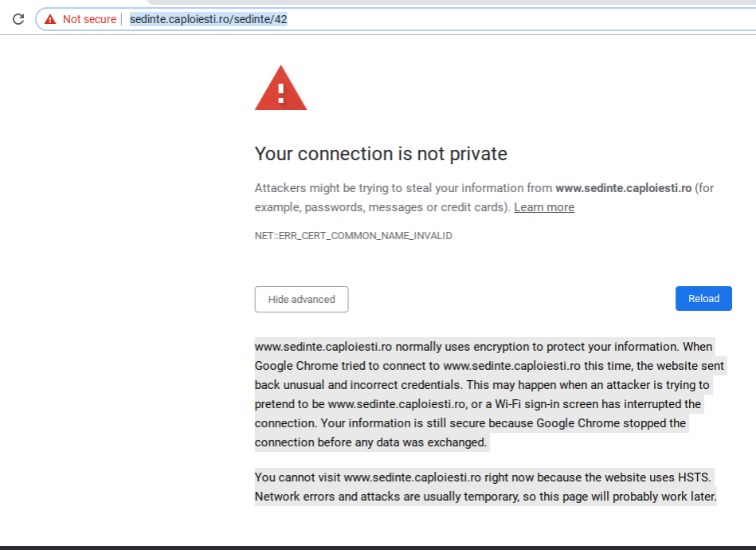Click the dark bar at the page bottom

378,548
